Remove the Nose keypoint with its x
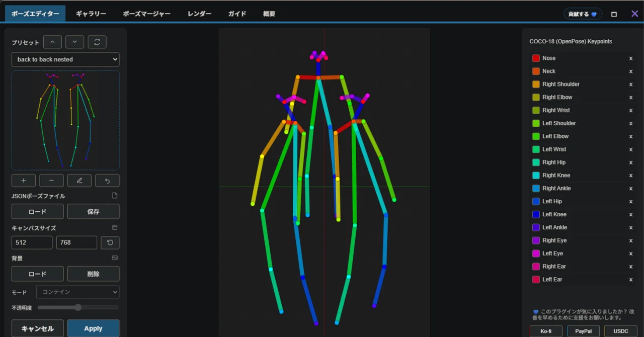The width and height of the screenshot is (644, 337). coord(631,58)
